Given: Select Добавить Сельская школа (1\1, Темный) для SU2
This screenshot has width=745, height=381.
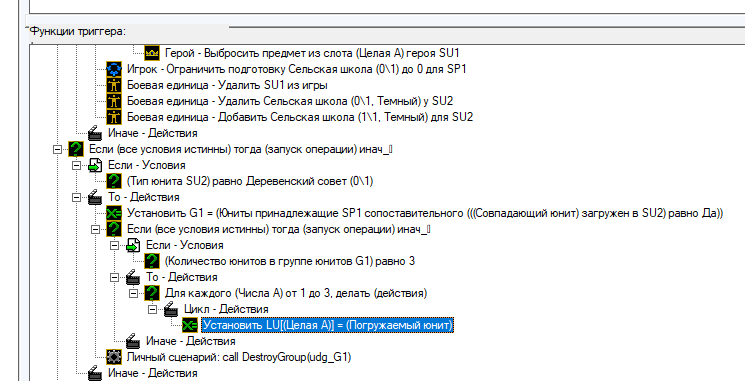Looking at the screenshot, I should (x=299, y=117).
